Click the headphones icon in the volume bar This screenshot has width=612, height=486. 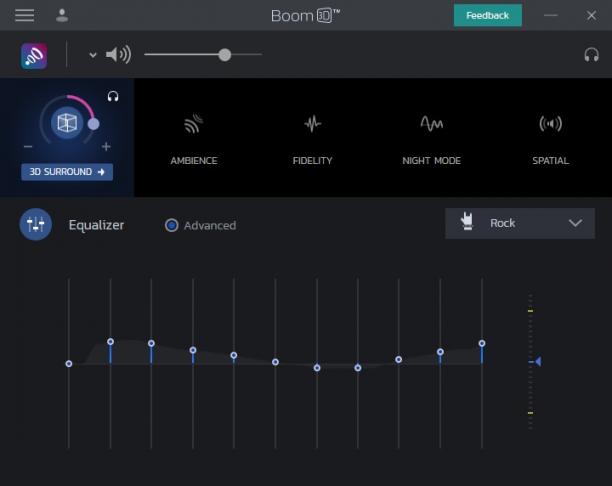tap(591, 55)
